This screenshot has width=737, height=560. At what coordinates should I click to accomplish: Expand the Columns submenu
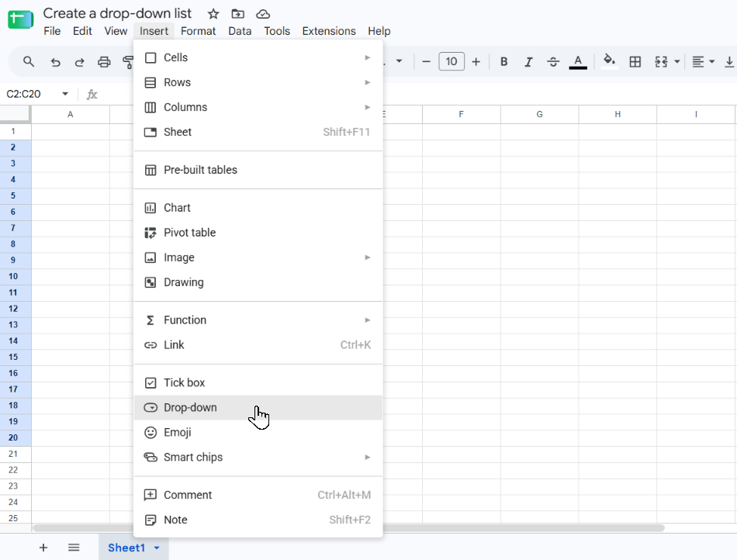tap(258, 107)
